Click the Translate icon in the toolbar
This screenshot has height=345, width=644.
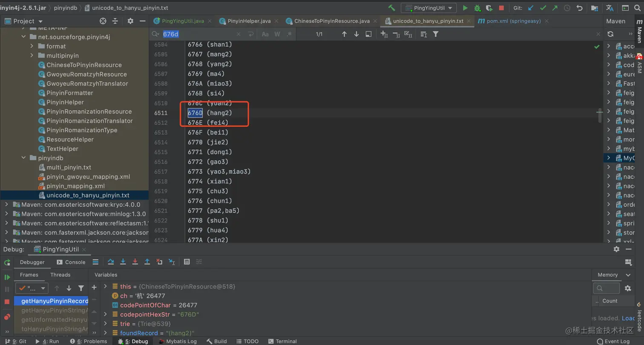click(x=609, y=8)
